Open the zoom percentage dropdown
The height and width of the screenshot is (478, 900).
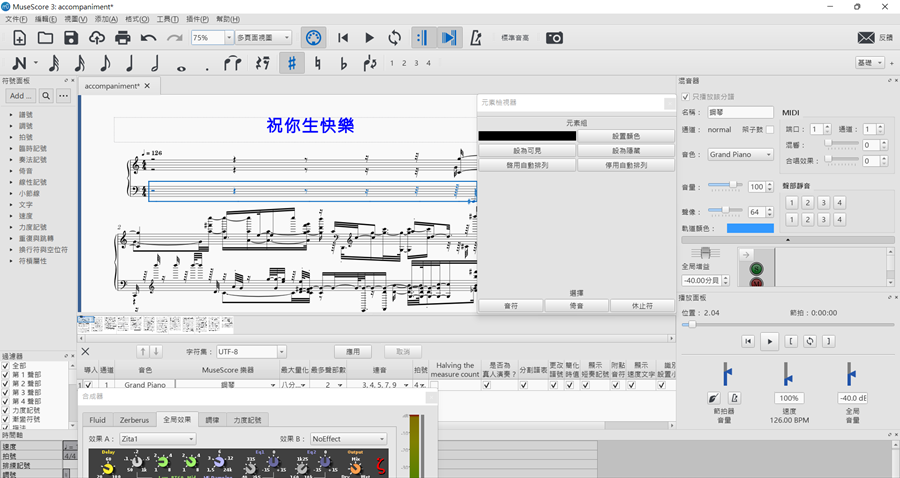[229, 38]
